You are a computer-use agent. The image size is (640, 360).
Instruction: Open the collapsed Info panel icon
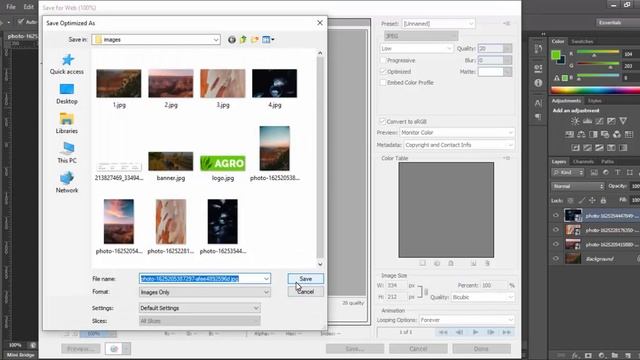click(x=538, y=83)
